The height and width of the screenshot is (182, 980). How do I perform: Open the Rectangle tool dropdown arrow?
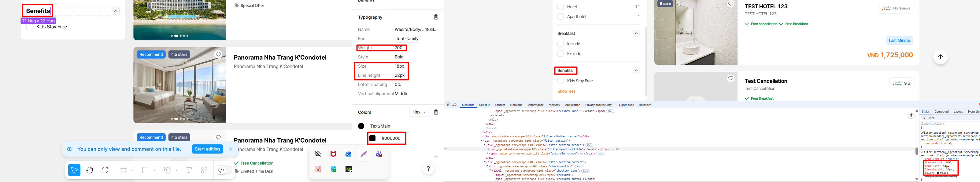[x=155, y=170]
